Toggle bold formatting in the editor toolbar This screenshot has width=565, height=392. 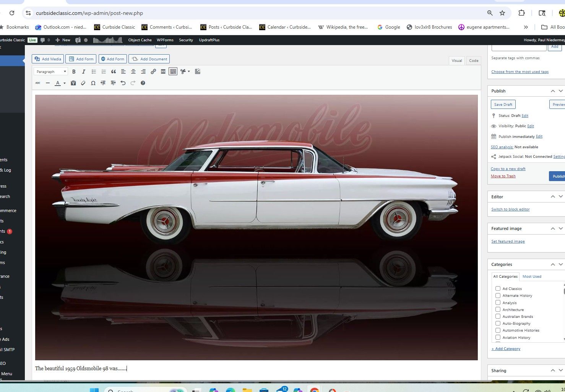74,71
